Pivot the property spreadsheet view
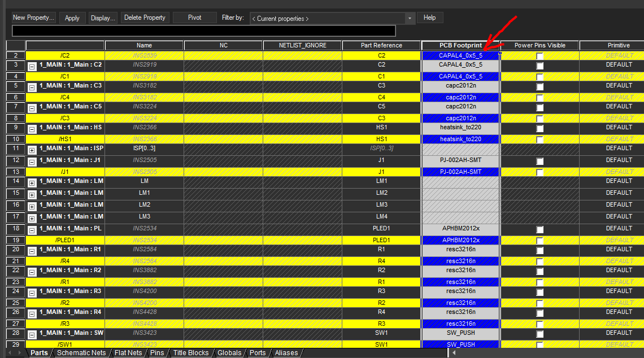Viewport: 644px width, 358px height. coord(194,18)
